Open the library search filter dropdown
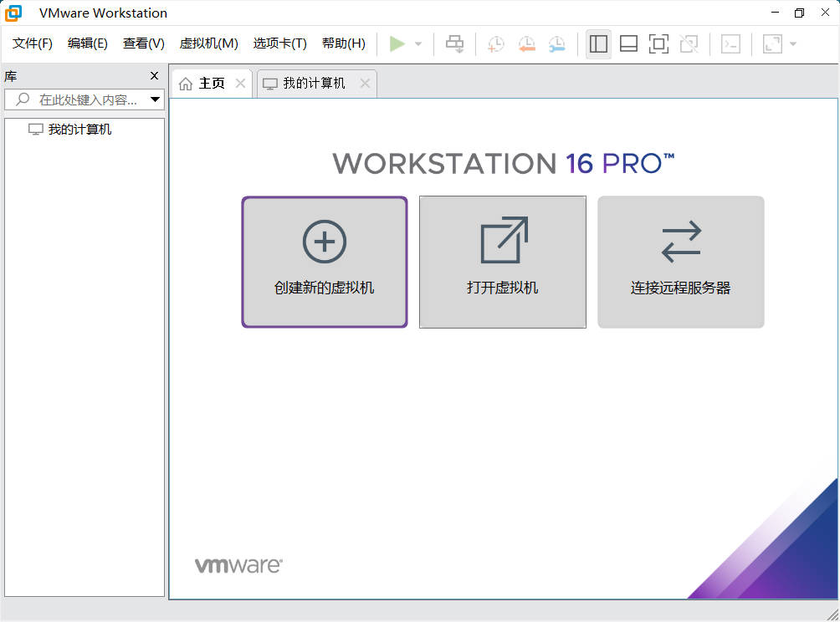840x622 pixels. click(156, 99)
